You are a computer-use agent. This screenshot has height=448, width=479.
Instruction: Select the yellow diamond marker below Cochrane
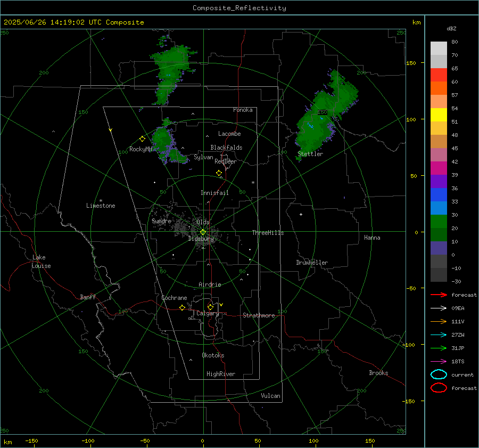coord(182,308)
